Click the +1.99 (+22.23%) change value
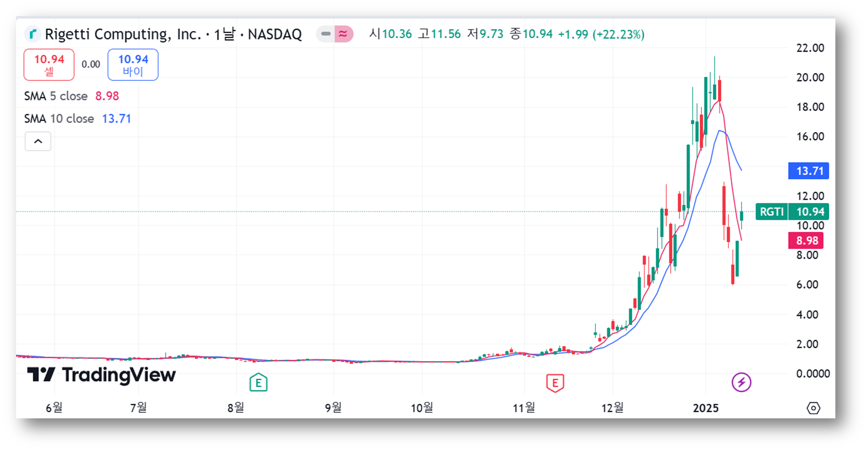This screenshot has height=451, width=868. click(x=601, y=34)
